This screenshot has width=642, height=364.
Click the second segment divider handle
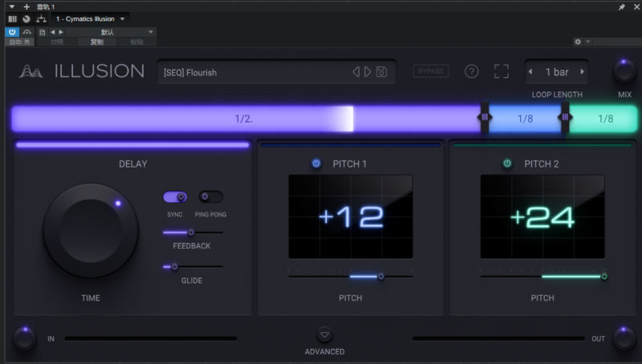pyautogui.click(x=565, y=117)
